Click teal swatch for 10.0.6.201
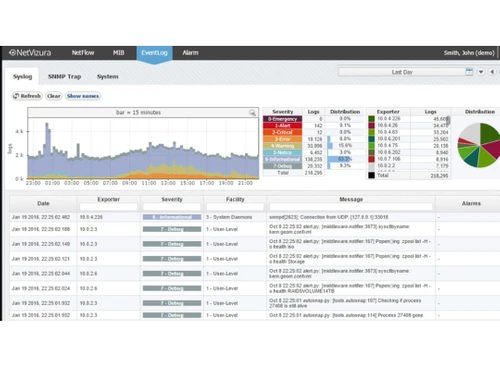Screen dimensions: 500x375 click(x=371, y=139)
